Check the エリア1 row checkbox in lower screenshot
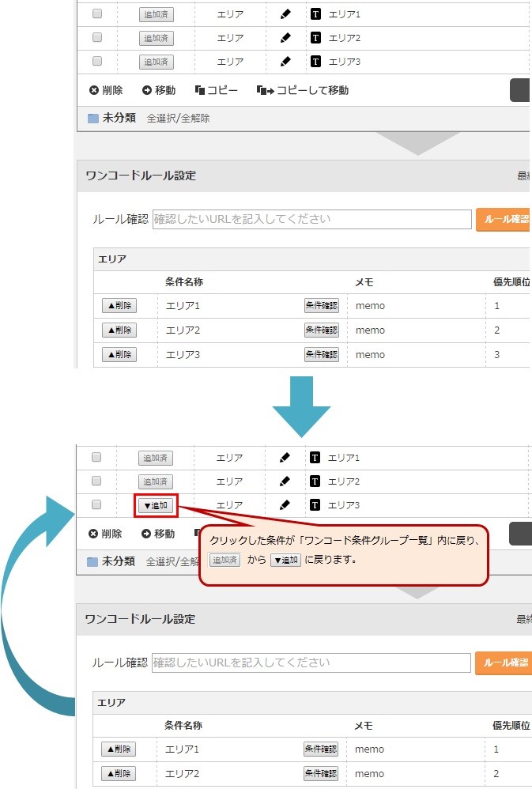 (96, 457)
